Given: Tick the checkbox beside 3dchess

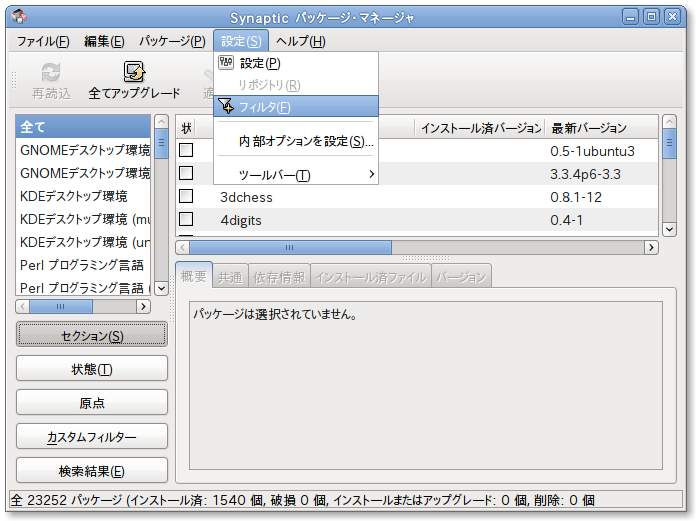Looking at the screenshot, I should tap(186, 196).
